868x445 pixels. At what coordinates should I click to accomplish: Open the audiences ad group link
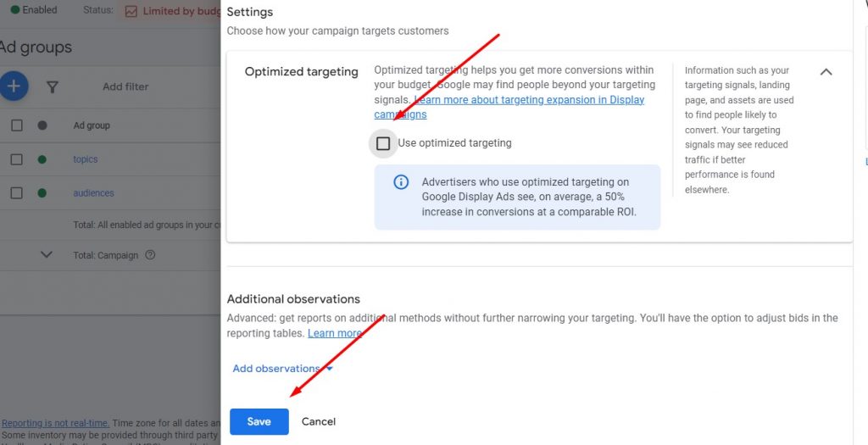pyautogui.click(x=93, y=193)
